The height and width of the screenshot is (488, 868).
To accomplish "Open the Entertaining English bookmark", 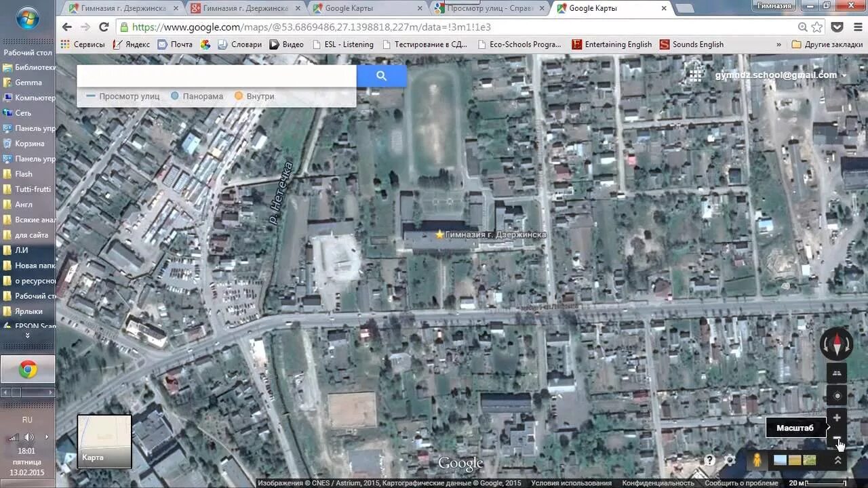I will (x=612, y=44).
